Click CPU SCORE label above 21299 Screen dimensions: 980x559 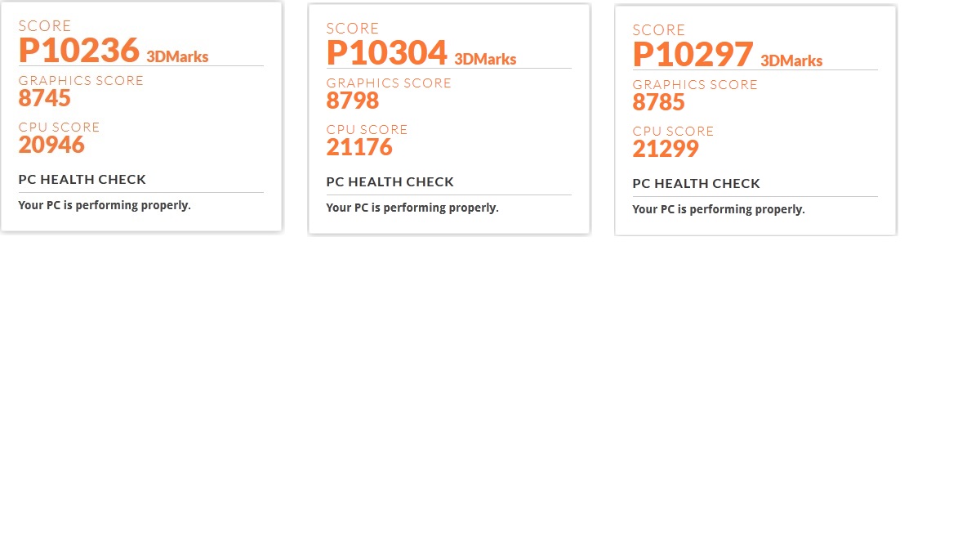coord(673,131)
